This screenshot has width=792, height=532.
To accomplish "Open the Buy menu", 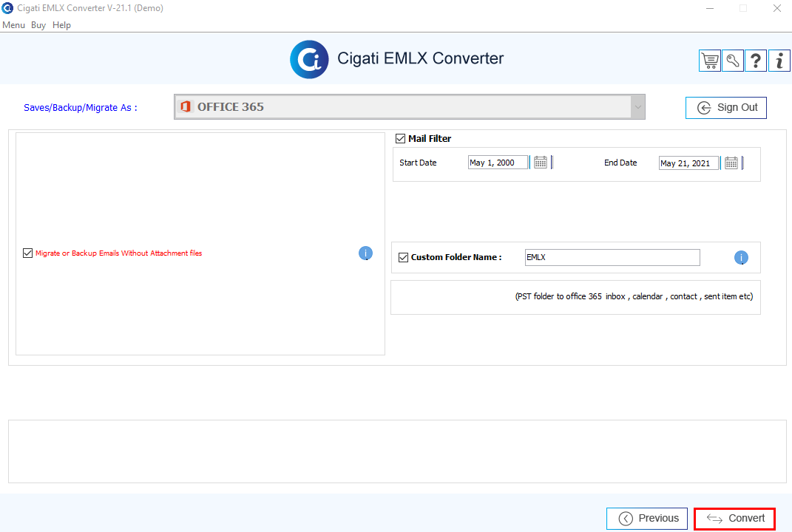I will (x=38, y=24).
